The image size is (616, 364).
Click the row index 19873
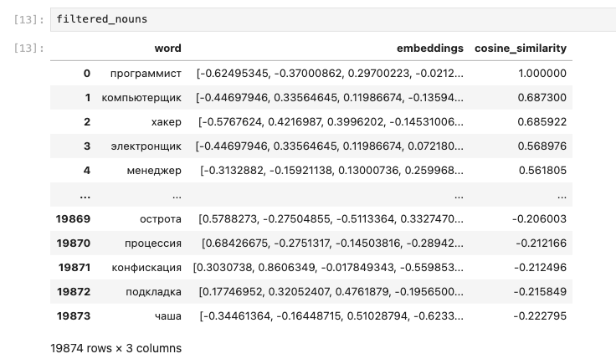point(74,316)
